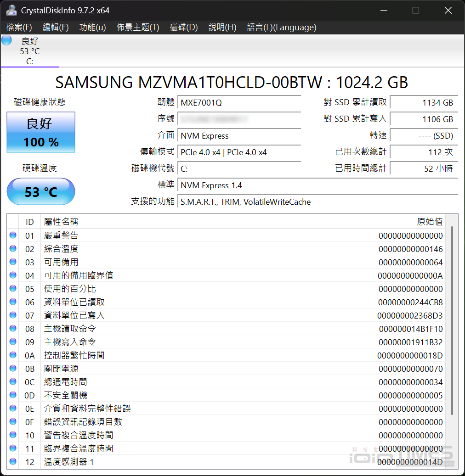Open the 編輯(E) menu
The width and height of the screenshot is (465, 476).
click(x=56, y=28)
